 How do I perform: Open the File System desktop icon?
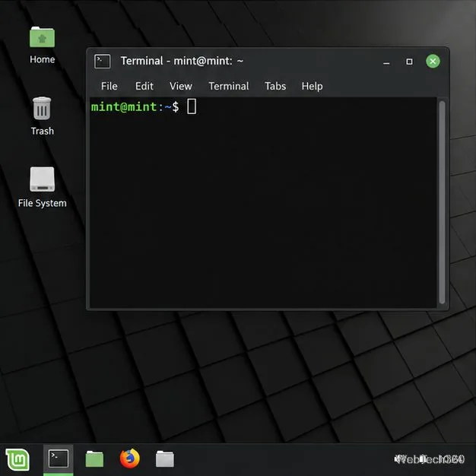point(42,179)
